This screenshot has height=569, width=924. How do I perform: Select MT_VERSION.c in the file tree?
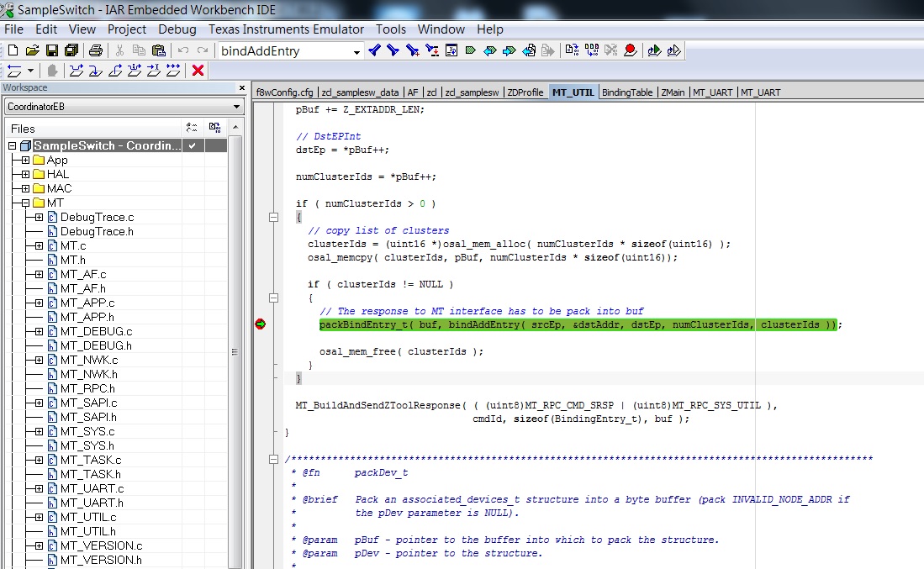102,545
